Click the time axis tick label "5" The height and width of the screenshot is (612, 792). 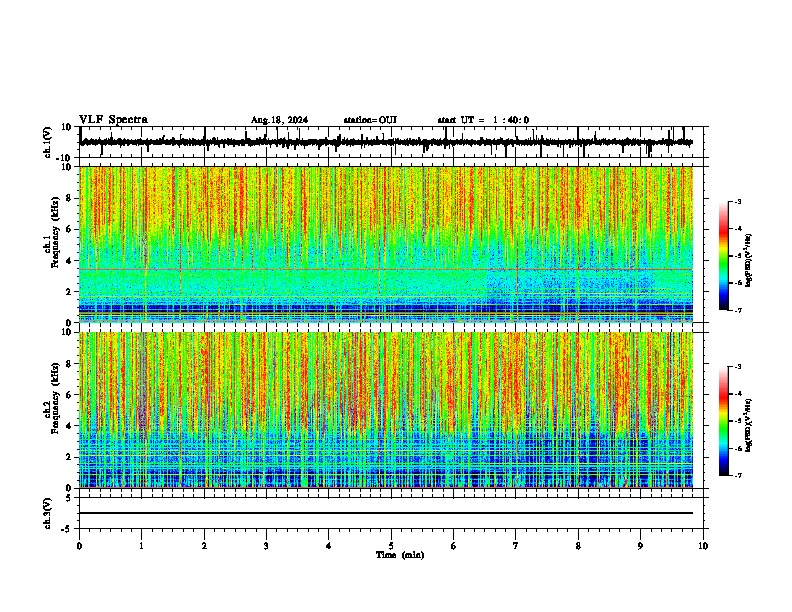click(391, 546)
